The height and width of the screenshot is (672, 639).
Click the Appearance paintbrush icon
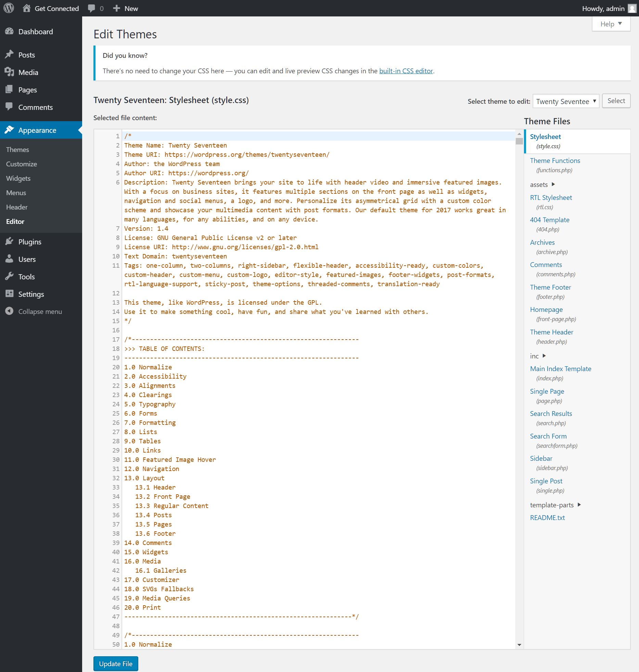[9, 130]
